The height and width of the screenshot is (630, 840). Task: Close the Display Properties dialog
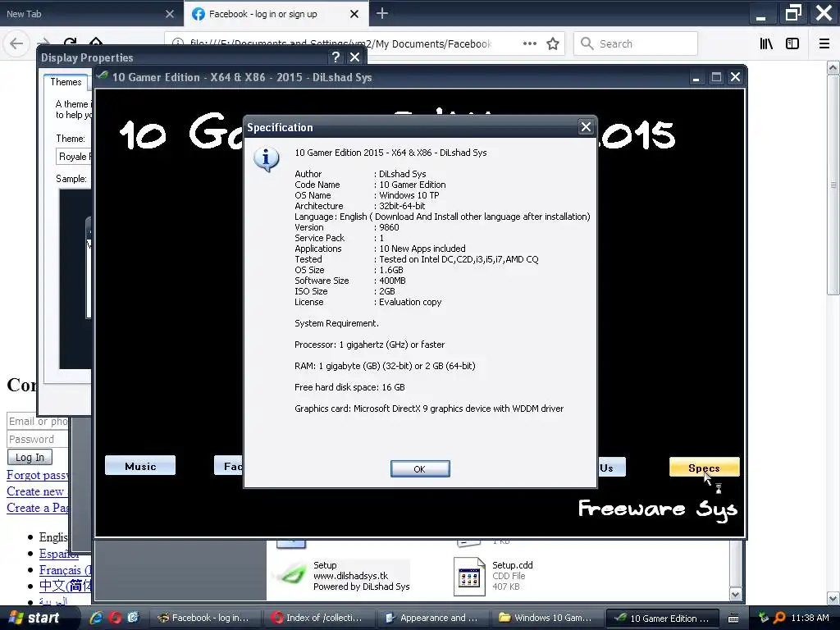coord(354,57)
